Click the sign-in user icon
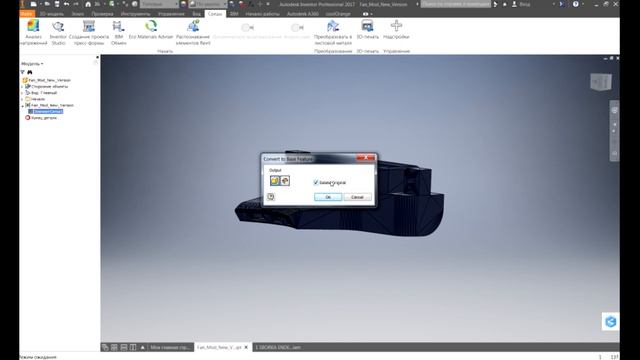The height and width of the screenshot is (360, 640). click(x=514, y=4)
